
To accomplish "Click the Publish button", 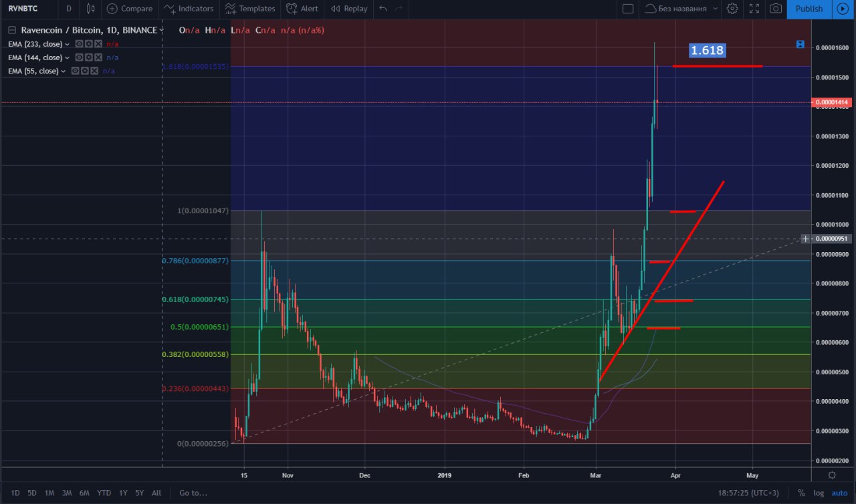I will [809, 9].
